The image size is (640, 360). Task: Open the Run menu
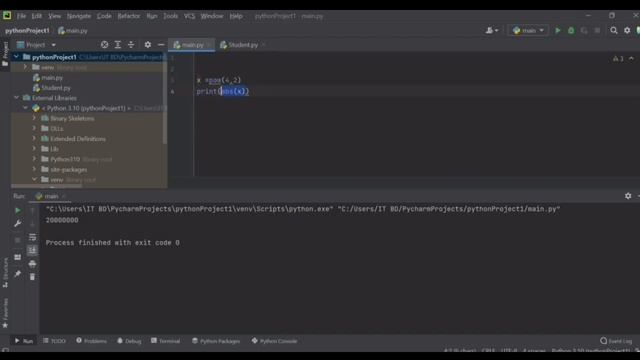(152, 16)
